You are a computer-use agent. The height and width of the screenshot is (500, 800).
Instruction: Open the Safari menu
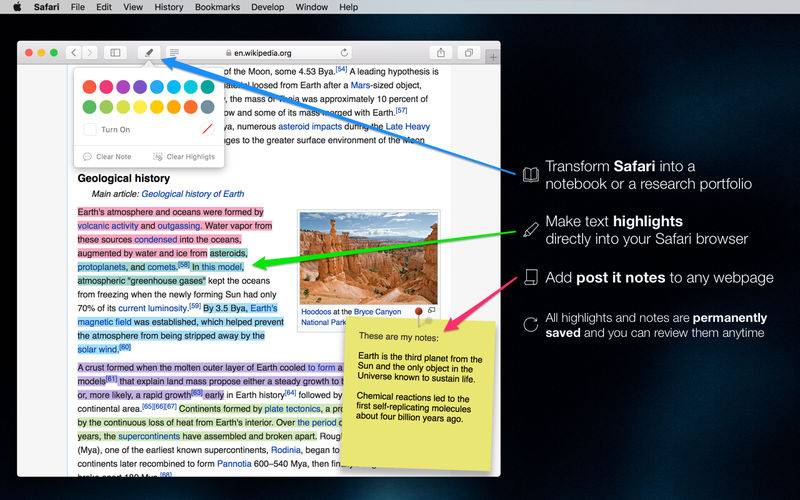[x=46, y=7]
